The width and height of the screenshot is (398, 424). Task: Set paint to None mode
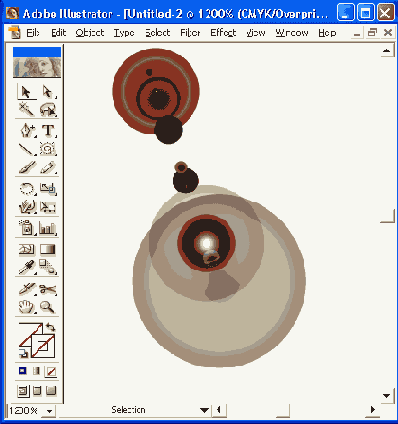tap(51, 371)
